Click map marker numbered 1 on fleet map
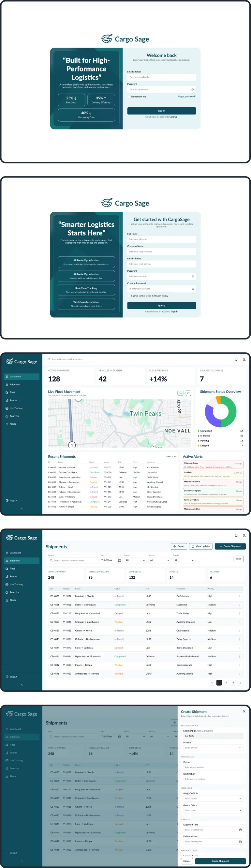251x868 pixels. click(x=71, y=445)
